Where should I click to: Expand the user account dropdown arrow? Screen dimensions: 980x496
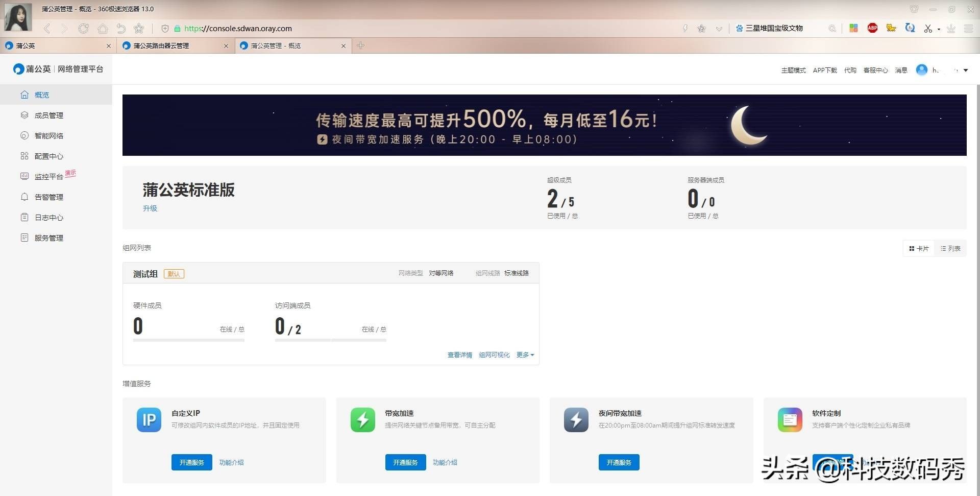(x=966, y=70)
